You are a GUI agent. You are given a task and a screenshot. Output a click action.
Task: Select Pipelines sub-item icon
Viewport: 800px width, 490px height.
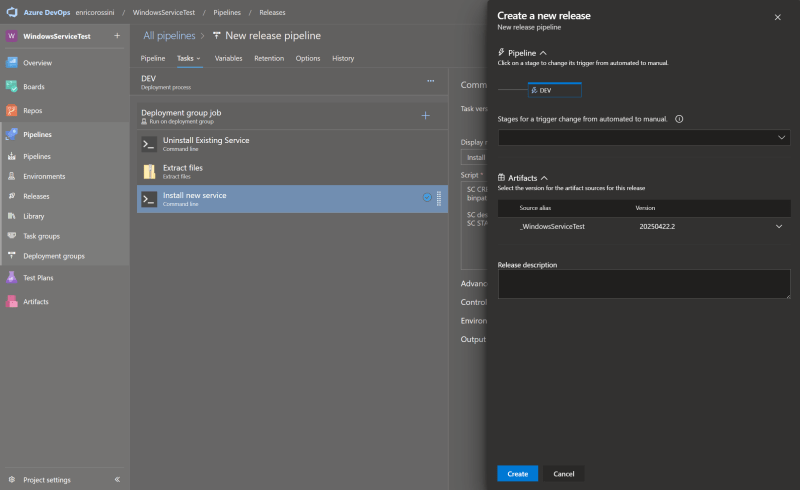[x=12, y=156]
